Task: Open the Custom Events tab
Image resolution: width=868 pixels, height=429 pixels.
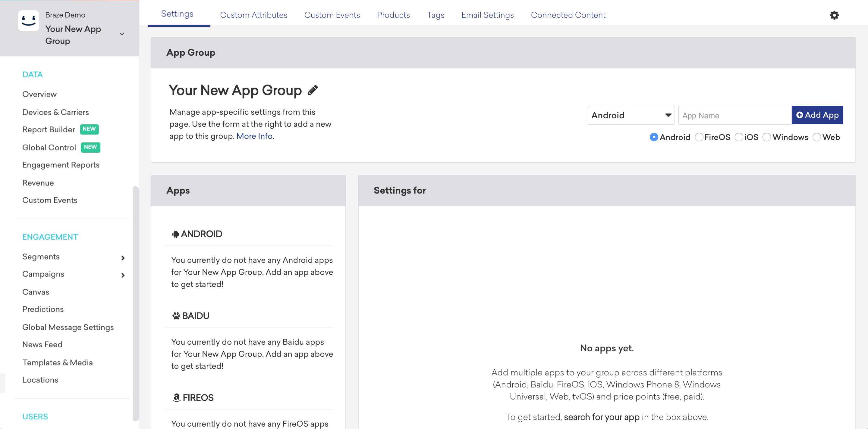Action: (x=332, y=15)
